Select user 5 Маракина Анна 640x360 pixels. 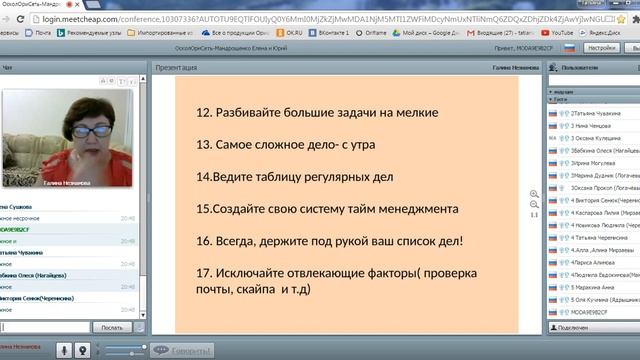coord(594,287)
